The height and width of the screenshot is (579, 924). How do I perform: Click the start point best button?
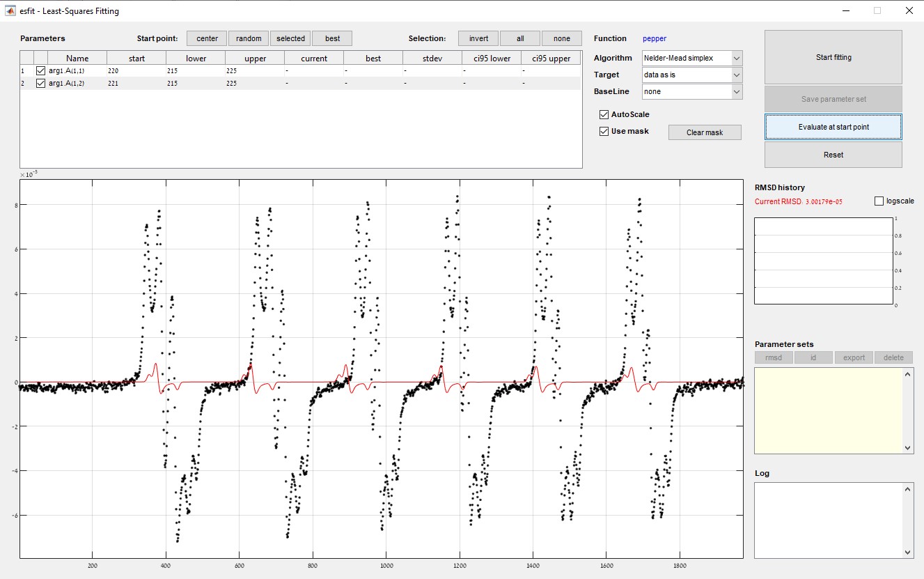pyautogui.click(x=332, y=38)
